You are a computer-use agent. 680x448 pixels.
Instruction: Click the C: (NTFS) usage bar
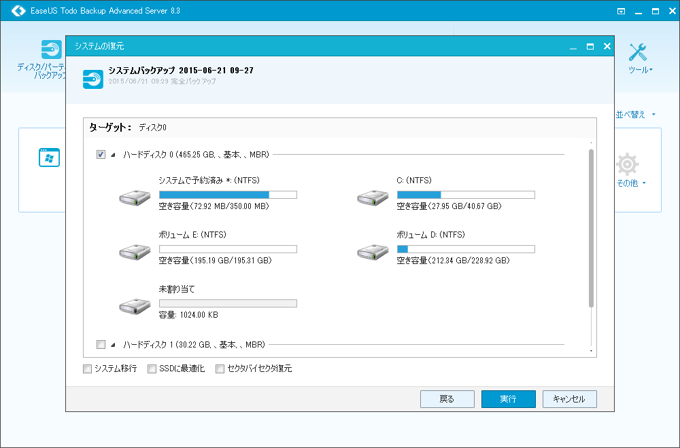click(x=466, y=195)
